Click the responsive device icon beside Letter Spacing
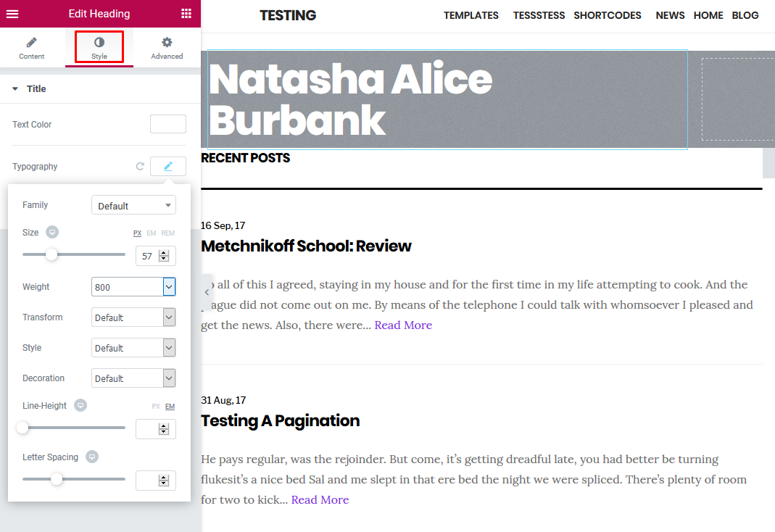The height and width of the screenshot is (532, 775). click(91, 457)
